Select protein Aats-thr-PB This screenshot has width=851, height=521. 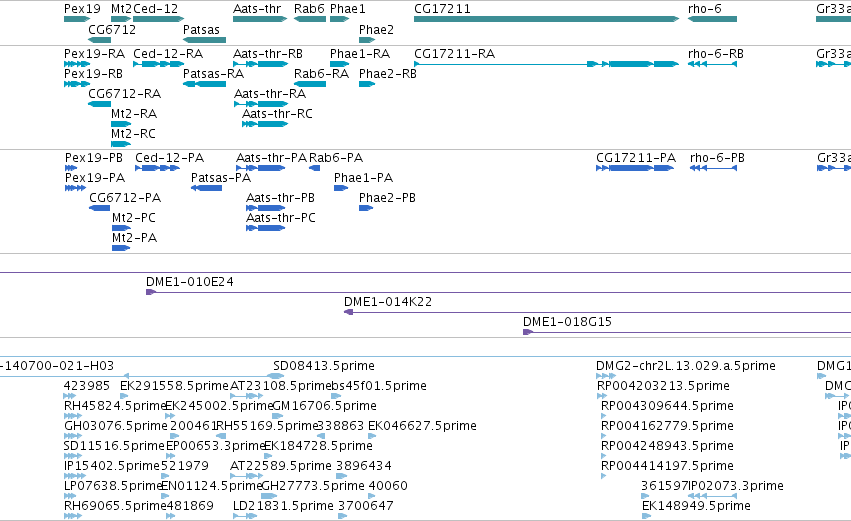click(281, 198)
